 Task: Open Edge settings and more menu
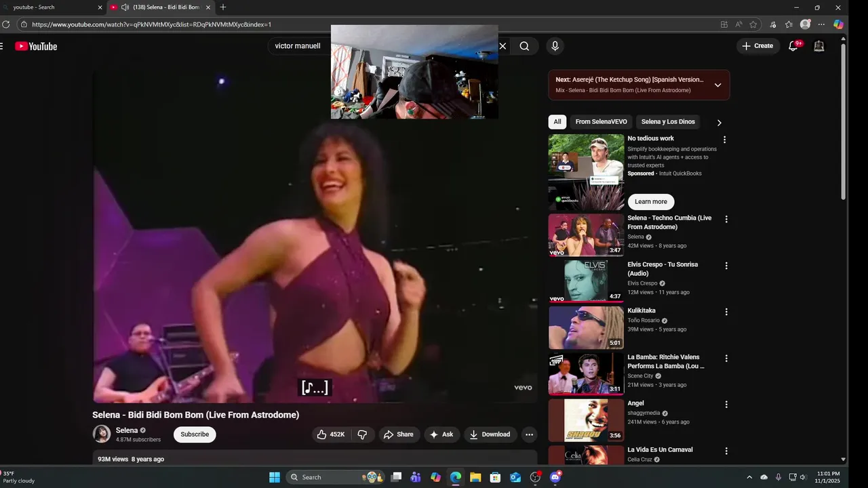(x=821, y=24)
